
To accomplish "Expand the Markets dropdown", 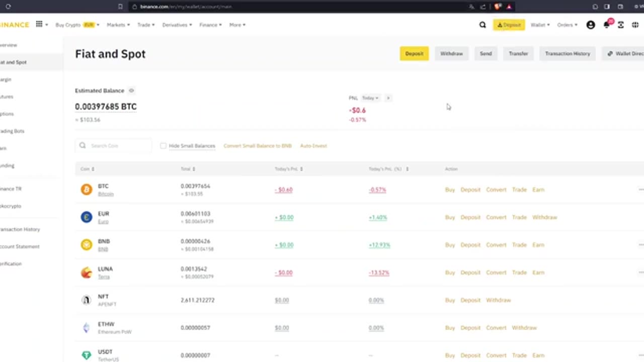I will pos(118,25).
